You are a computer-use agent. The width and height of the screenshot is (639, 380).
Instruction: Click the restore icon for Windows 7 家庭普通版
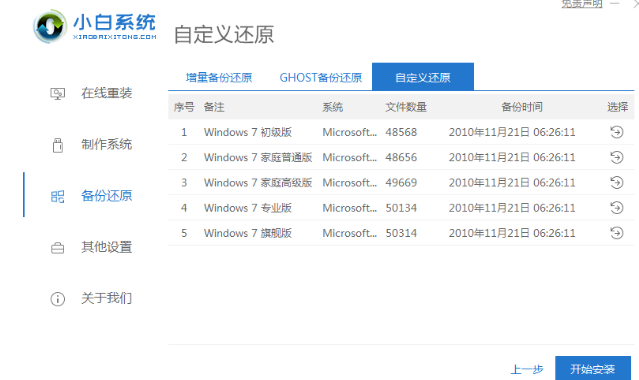point(617,157)
